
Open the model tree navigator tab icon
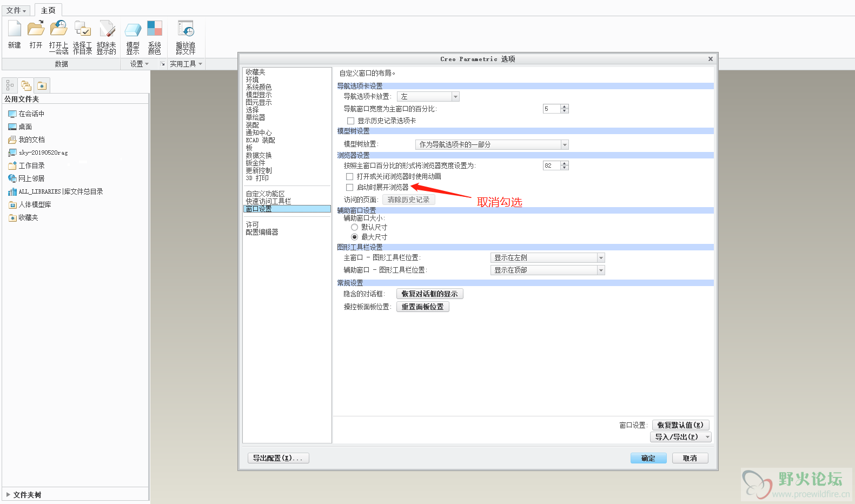pos(10,85)
